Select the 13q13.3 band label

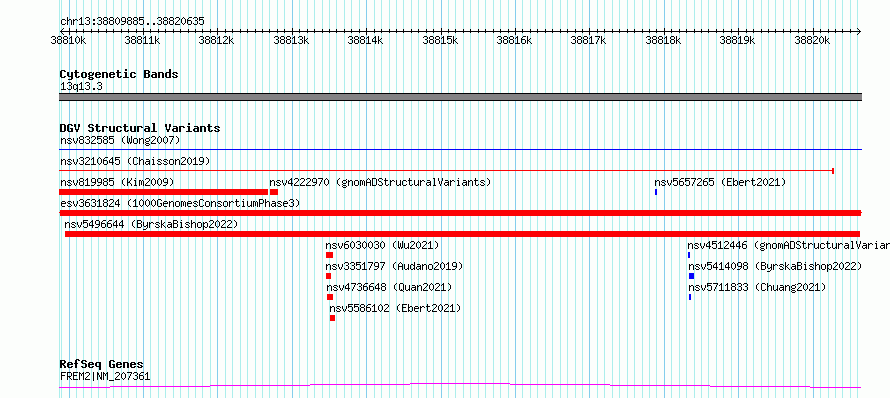click(81, 87)
